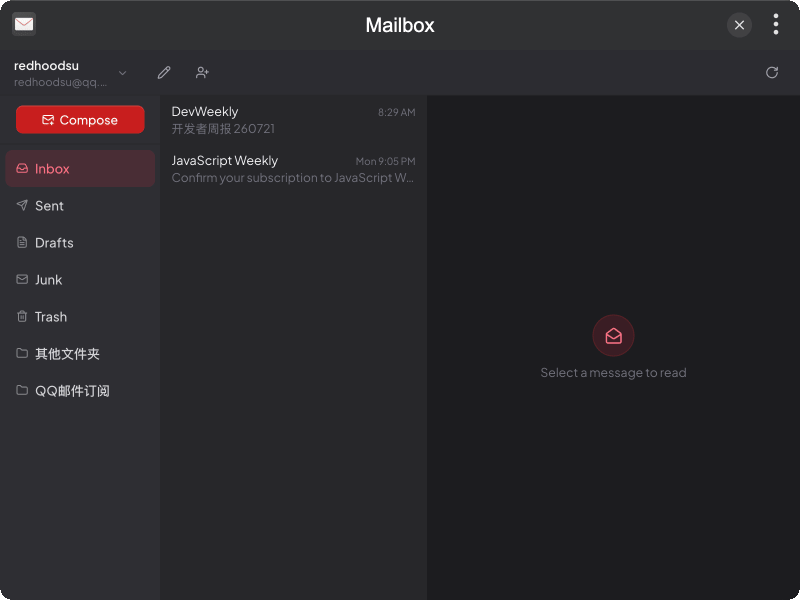Viewport: 800px width, 600px height.
Task: Click the Junk envelope icon
Action: coord(22,279)
